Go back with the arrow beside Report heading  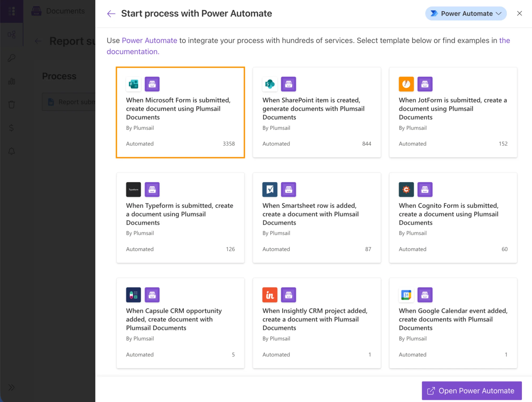tap(38, 41)
